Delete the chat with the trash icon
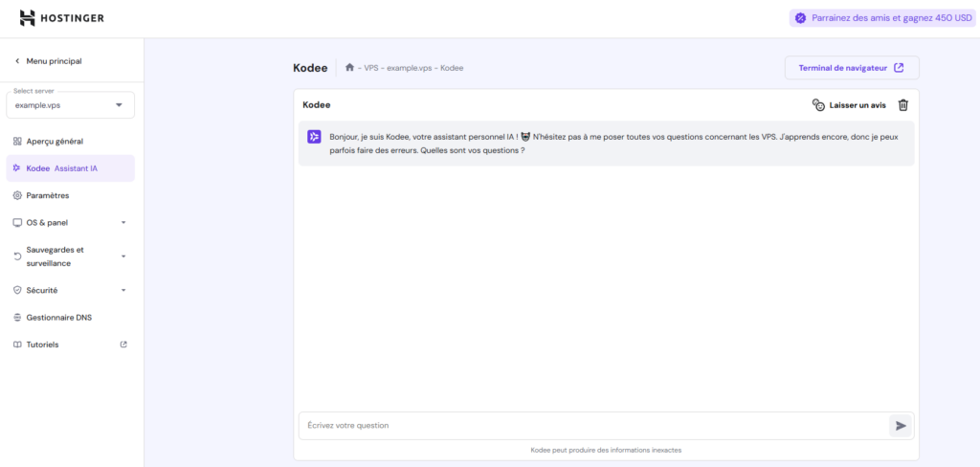The height and width of the screenshot is (467, 980). tap(903, 105)
